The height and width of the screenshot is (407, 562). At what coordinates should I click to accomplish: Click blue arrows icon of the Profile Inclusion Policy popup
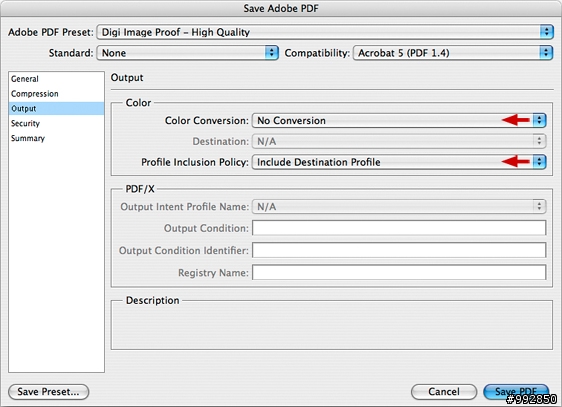[x=539, y=162]
